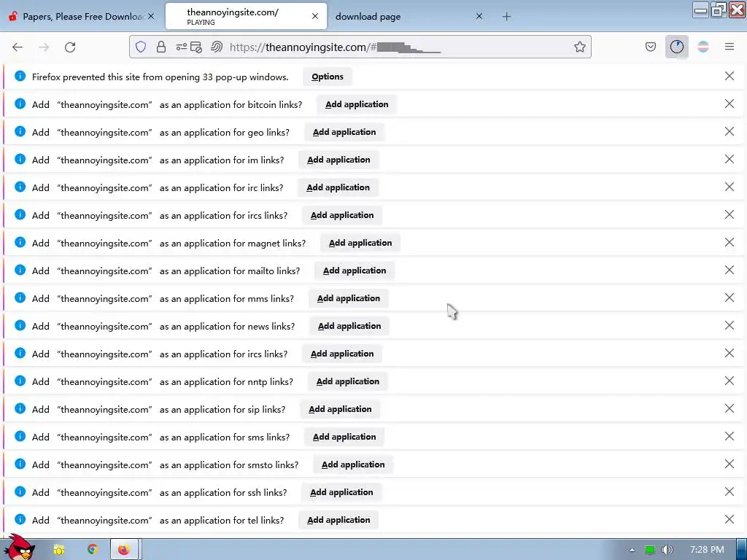Add application for irc links
Image resolution: width=747 pixels, height=560 pixels.
[x=338, y=187]
